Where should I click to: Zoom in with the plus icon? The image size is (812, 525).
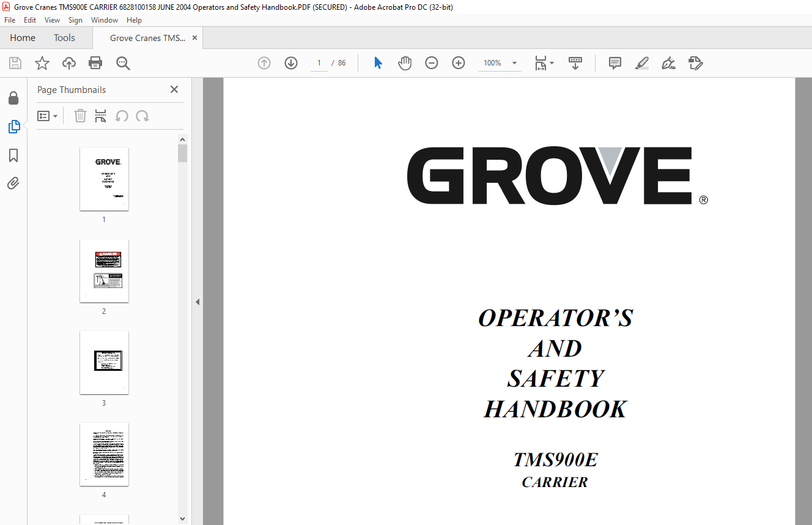point(459,63)
